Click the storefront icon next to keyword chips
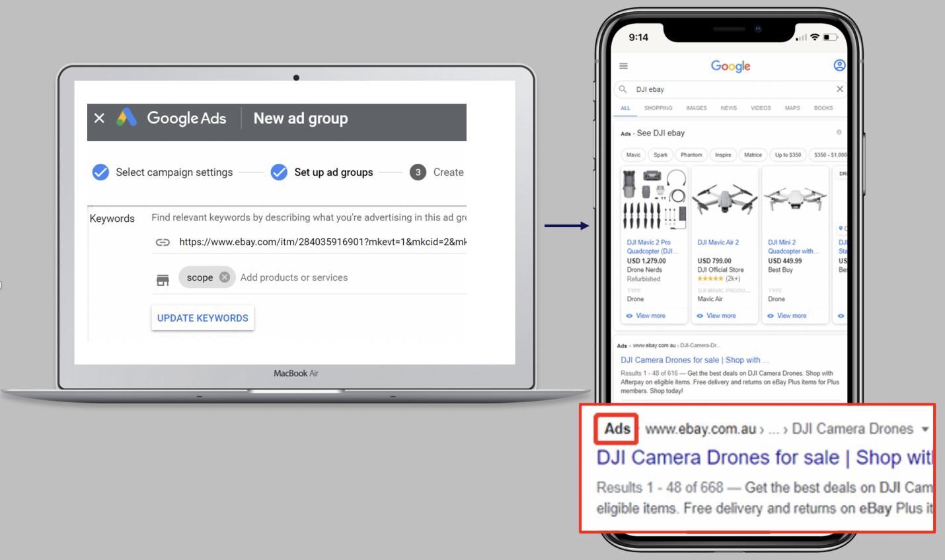The image size is (945, 560). pyautogui.click(x=163, y=279)
